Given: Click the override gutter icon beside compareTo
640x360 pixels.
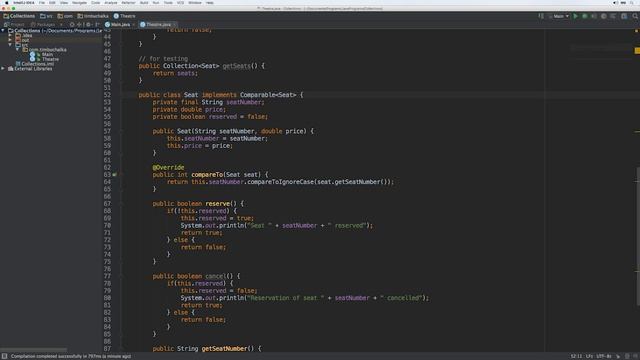Looking at the screenshot, I should pyautogui.click(x=115, y=175).
